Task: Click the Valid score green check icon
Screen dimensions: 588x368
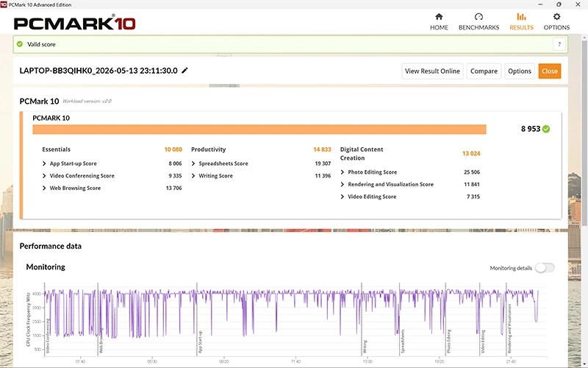Action: coord(20,44)
